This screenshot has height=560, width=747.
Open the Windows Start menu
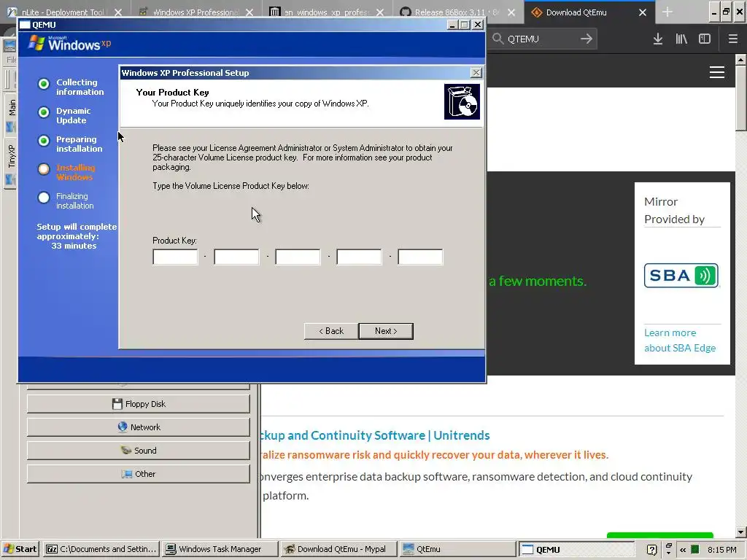pyautogui.click(x=20, y=549)
